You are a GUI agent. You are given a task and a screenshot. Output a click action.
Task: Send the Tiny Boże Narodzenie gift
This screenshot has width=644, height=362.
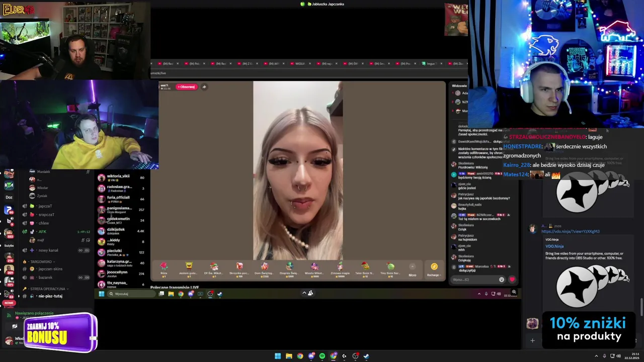[x=390, y=269]
